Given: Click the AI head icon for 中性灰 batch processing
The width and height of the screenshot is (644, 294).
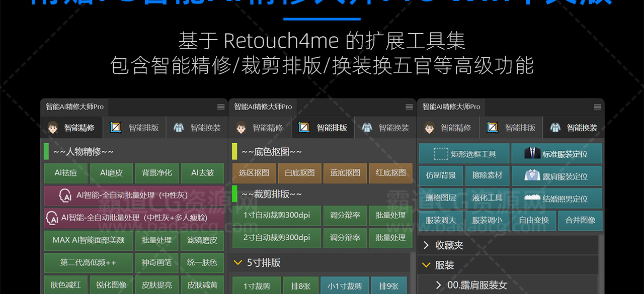Looking at the screenshot, I should (x=65, y=195).
